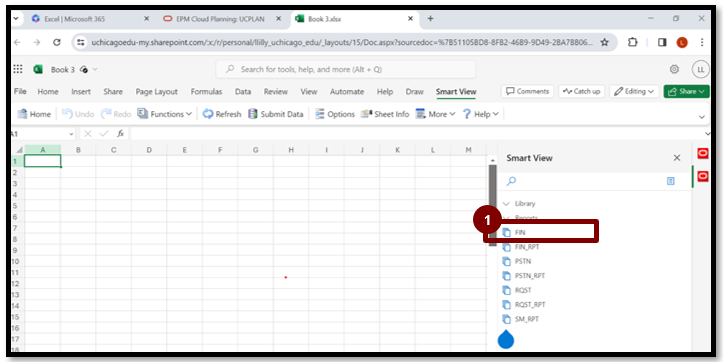This screenshot has height=362, width=723.
Task: Click the Smart View panel search icon
Action: (x=511, y=181)
